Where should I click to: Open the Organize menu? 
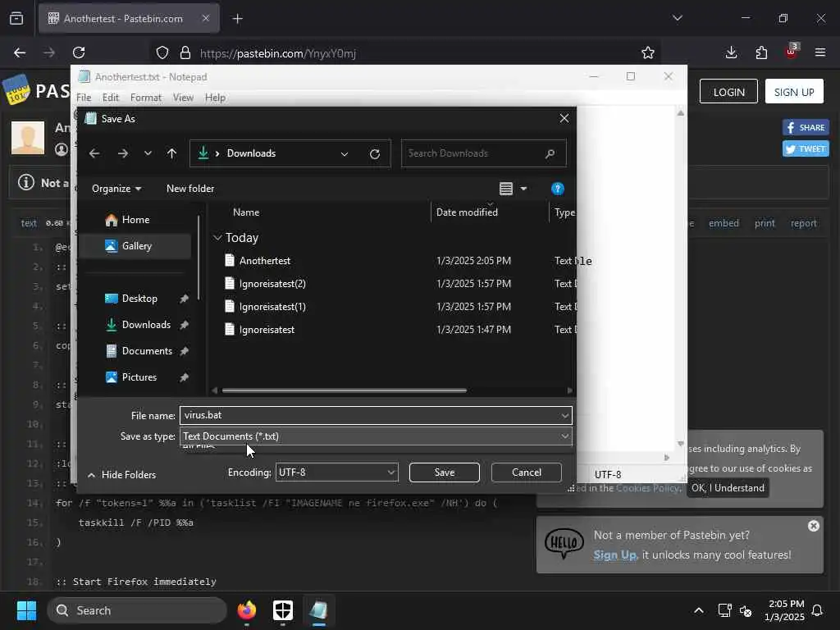tap(116, 189)
